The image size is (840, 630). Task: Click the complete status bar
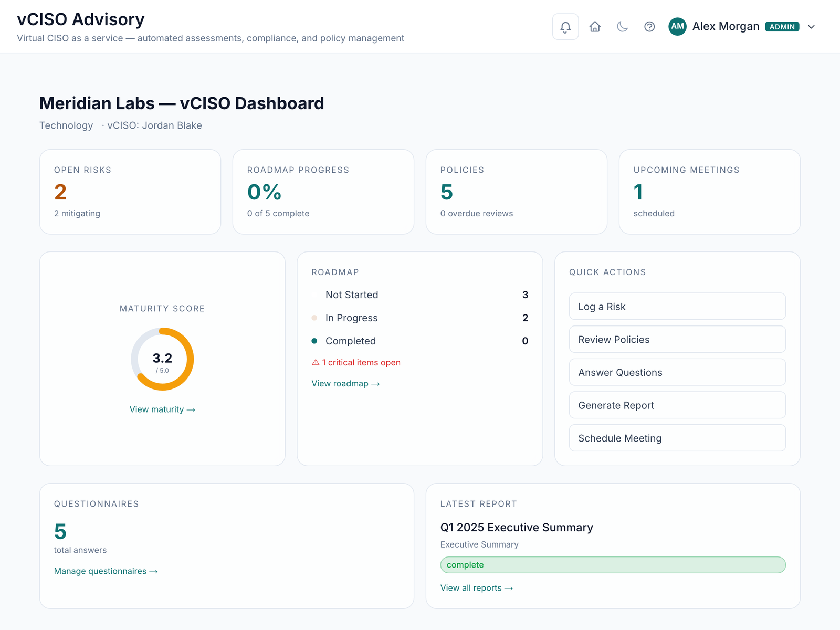(613, 565)
